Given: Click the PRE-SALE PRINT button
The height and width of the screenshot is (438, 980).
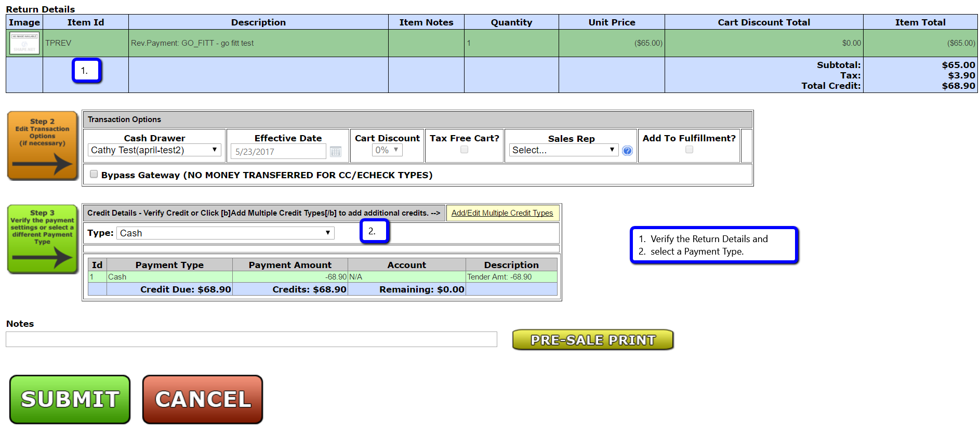Looking at the screenshot, I should 593,340.
